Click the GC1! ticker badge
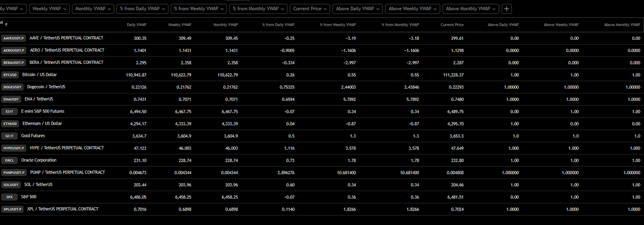The height and width of the screenshot is (225, 644). [10, 136]
